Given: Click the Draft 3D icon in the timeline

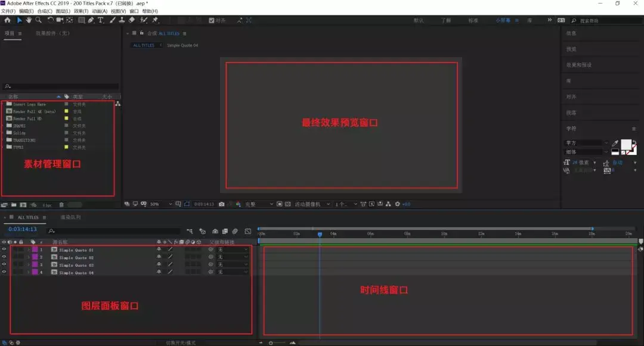Looking at the screenshot, I should click(202, 232).
